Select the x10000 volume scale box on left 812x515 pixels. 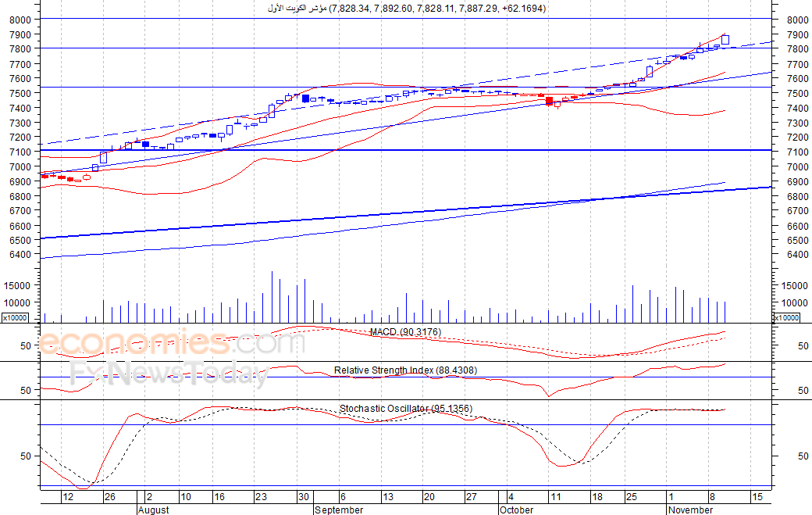coord(15,317)
